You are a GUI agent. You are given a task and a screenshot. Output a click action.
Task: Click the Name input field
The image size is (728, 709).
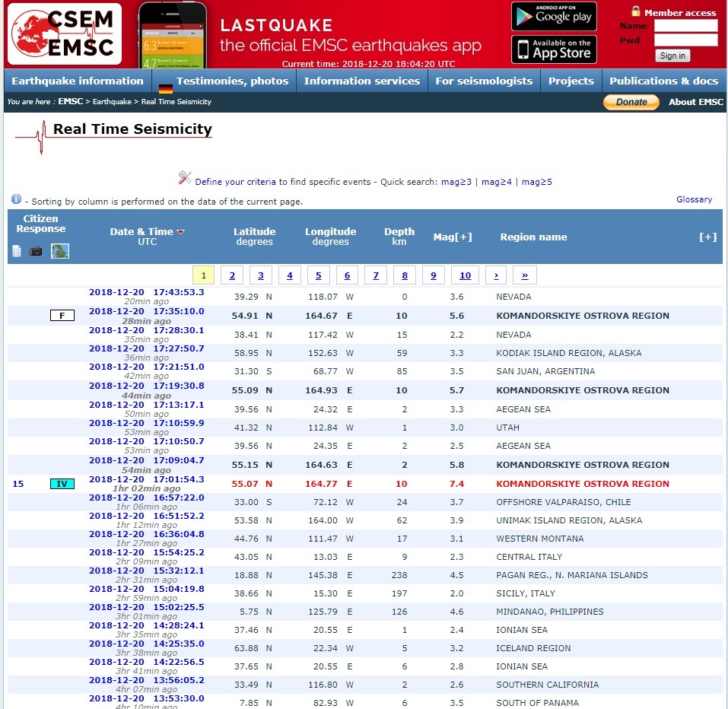(685, 26)
